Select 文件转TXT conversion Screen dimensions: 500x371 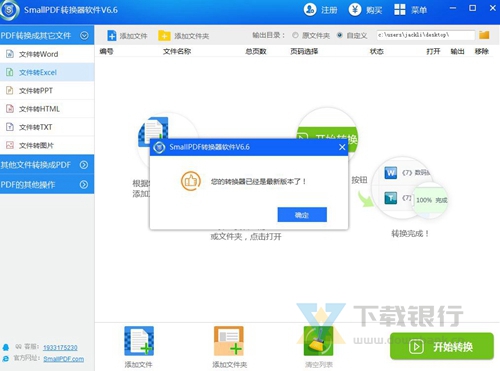47,127
